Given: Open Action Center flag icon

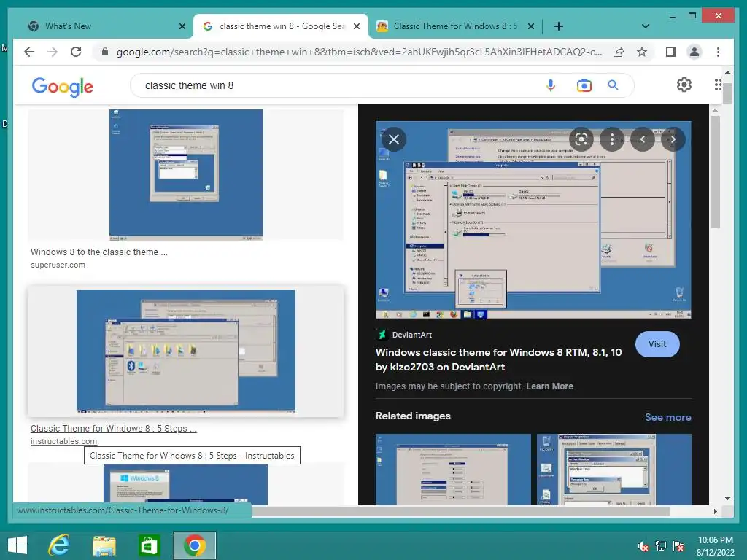Looking at the screenshot, I should coord(678,546).
